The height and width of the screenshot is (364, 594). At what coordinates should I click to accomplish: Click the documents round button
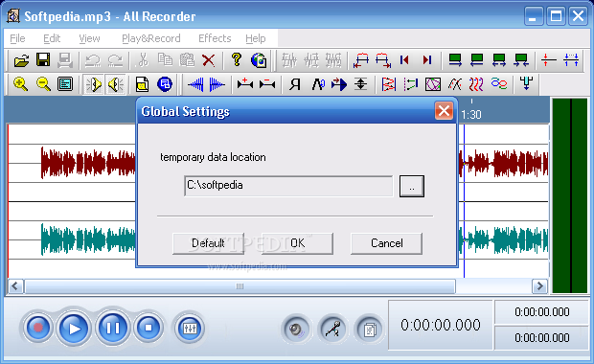pyautogui.click(x=370, y=330)
